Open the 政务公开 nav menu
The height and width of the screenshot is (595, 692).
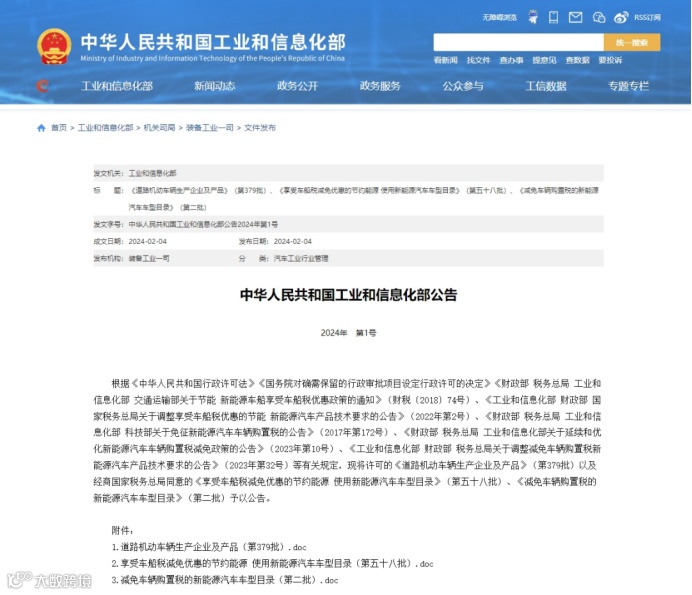click(x=297, y=86)
